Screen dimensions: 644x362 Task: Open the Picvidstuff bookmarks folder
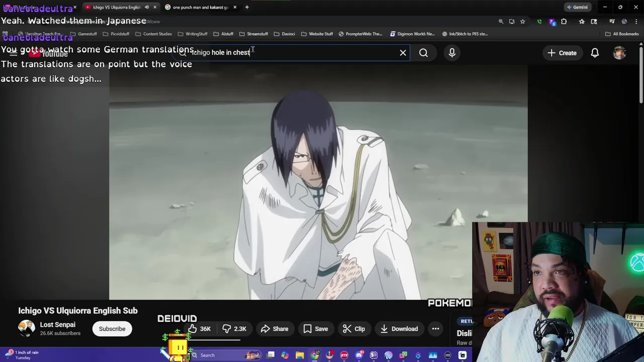coord(116,34)
